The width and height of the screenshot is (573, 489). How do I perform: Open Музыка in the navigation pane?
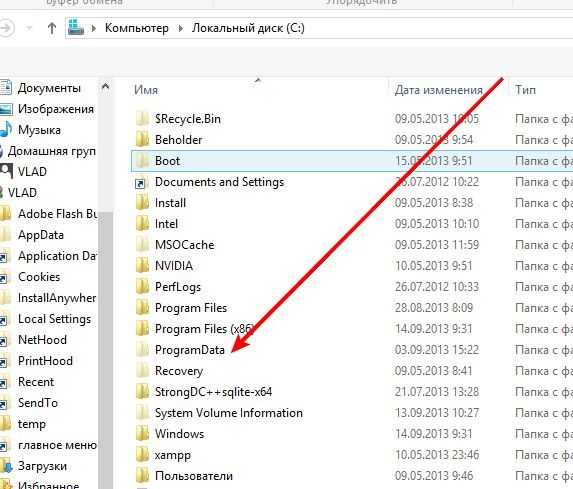tap(39, 130)
